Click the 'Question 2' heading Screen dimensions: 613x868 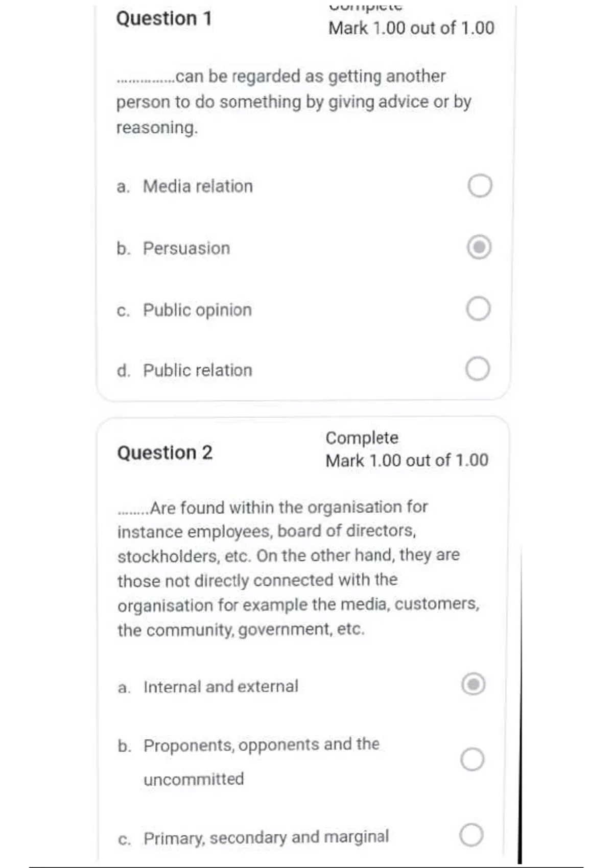tap(164, 453)
